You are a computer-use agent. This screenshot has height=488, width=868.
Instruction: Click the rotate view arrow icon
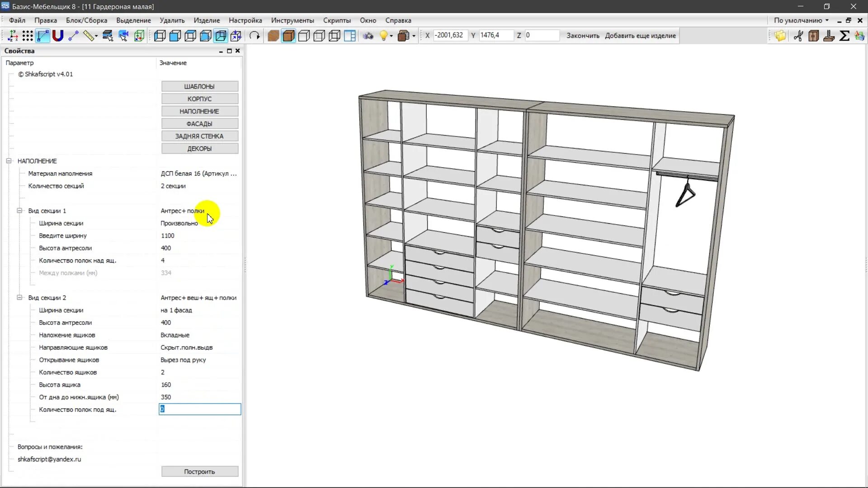(255, 36)
